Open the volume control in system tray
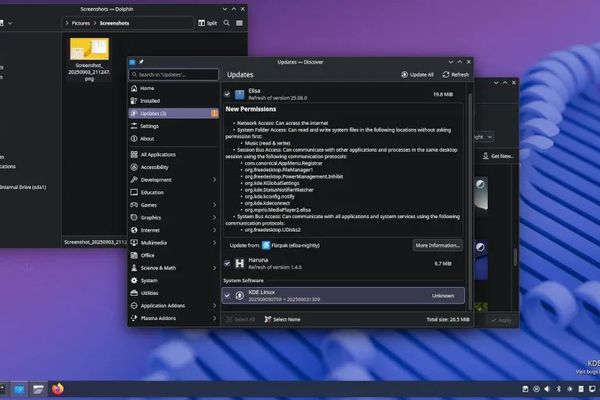Screen dimensions: 600x400 pos(547,389)
